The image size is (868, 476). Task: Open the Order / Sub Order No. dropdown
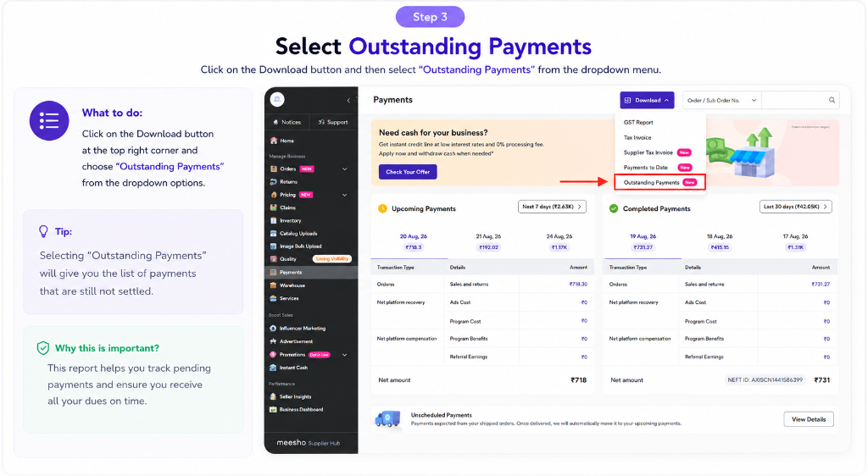(722, 100)
